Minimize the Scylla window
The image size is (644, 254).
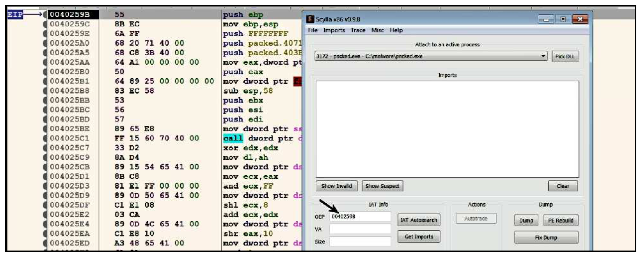[546, 19]
